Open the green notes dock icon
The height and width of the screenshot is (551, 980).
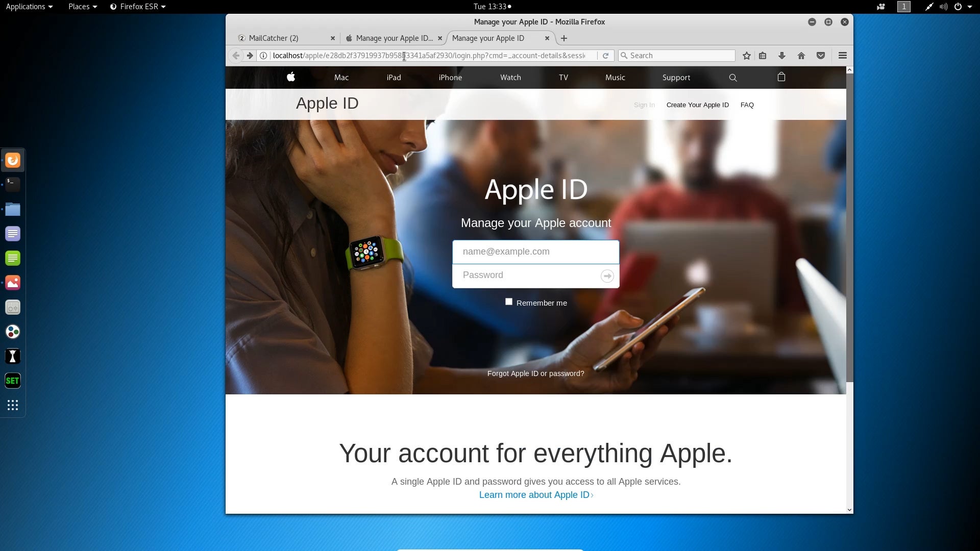[x=13, y=258]
